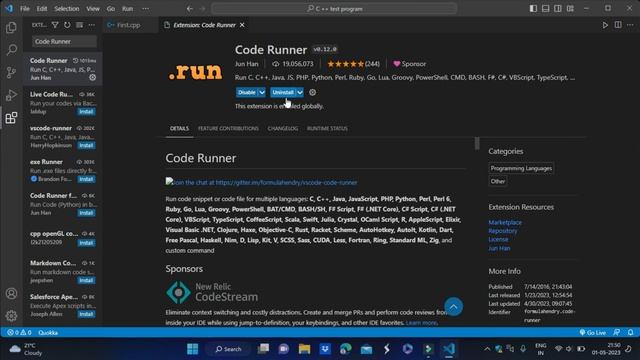Screen dimensions: 640x360
Task: Open the Manage gear in activity bar
Action: point(11,316)
